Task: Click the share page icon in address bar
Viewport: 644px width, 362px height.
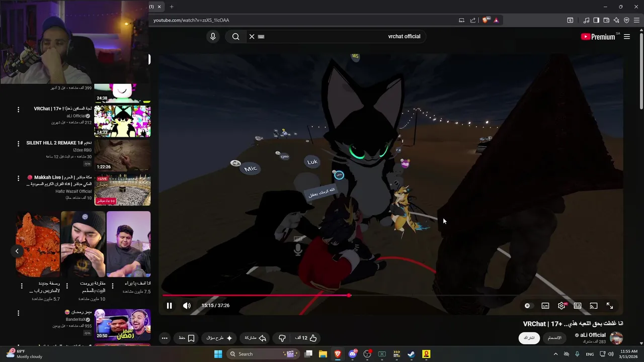Action: 473,20
